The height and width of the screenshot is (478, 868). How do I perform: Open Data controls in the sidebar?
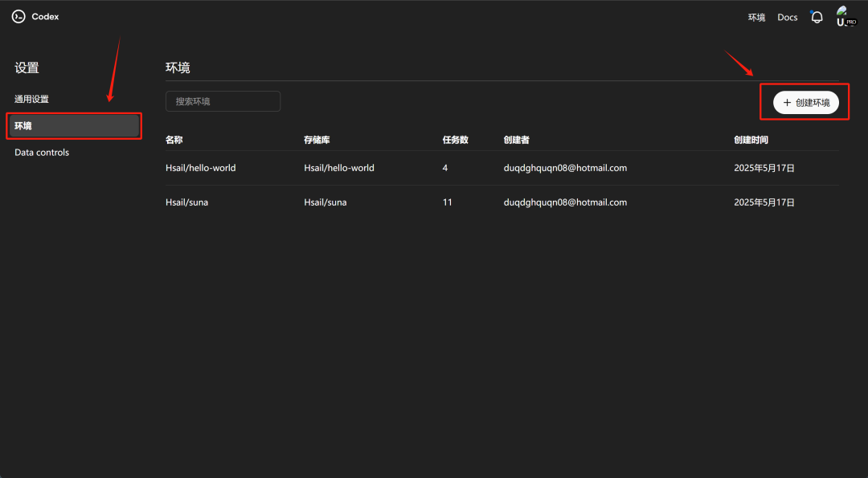[x=42, y=153]
